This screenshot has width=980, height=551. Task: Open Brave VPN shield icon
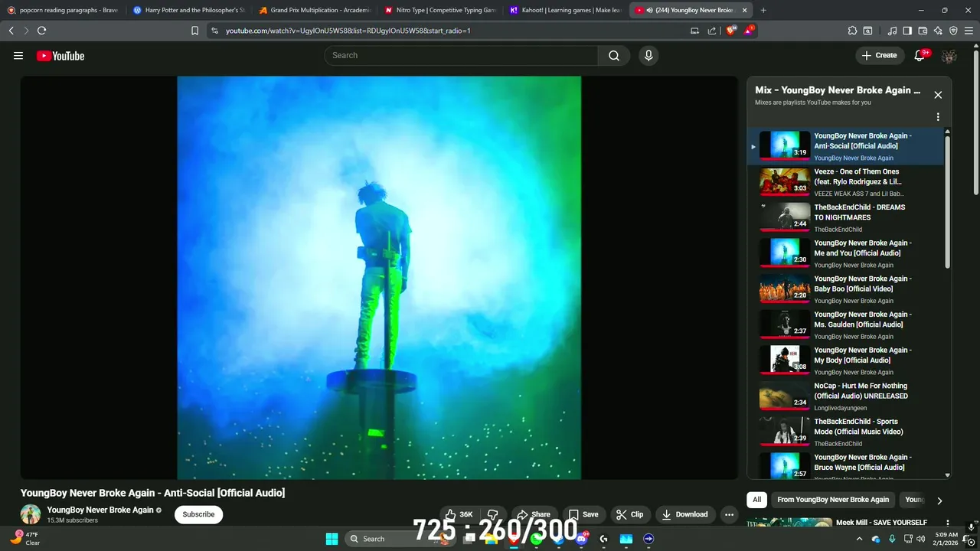click(953, 31)
